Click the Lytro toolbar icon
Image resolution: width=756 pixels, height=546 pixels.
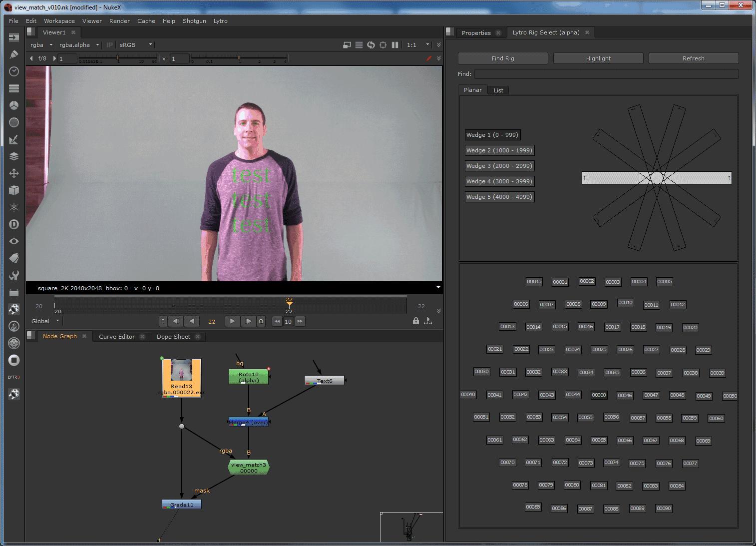point(14,377)
